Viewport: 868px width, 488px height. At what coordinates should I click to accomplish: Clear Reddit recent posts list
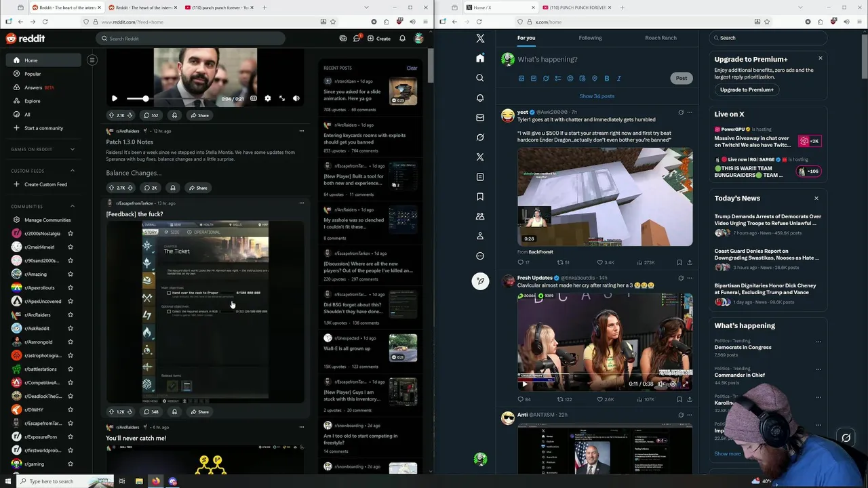click(412, 68)
